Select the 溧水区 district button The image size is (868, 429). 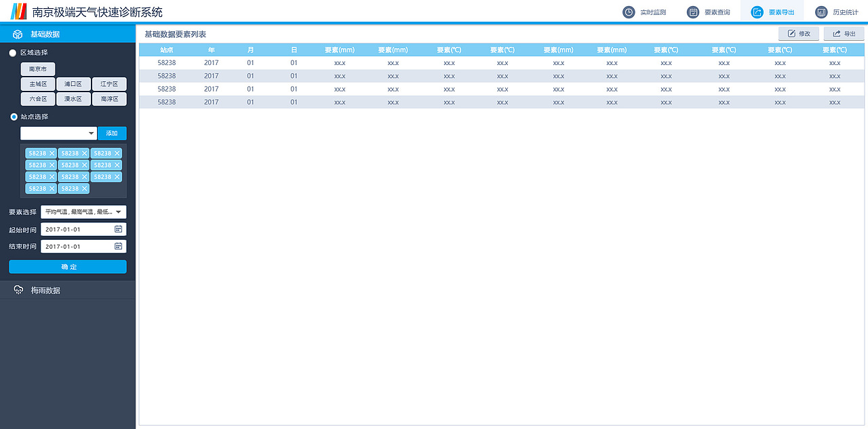coord(73,99)
